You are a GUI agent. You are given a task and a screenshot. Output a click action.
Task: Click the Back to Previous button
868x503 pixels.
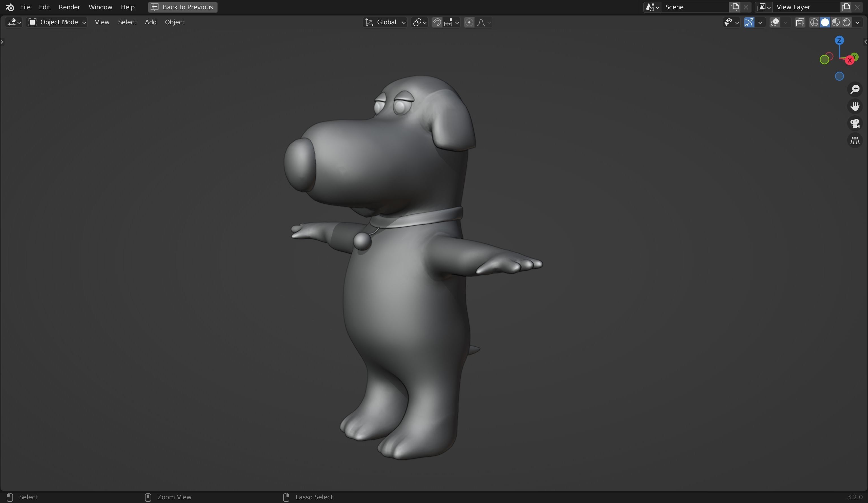[183, 7]
